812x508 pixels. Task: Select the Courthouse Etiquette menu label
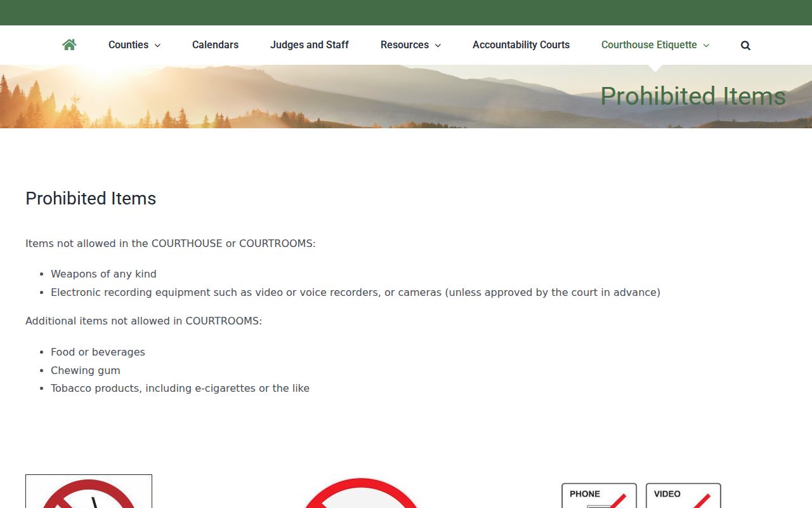click(649, 44)
